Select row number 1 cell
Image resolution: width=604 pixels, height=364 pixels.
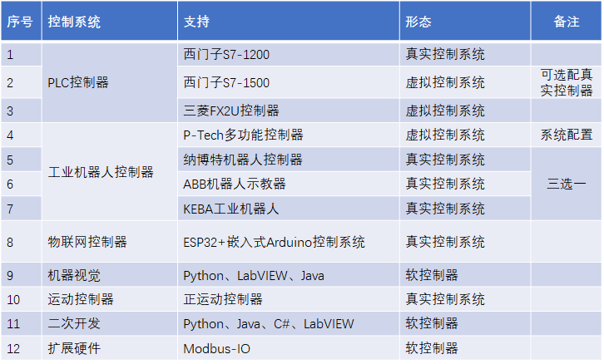pyautogui.click(x=21, y=54)
